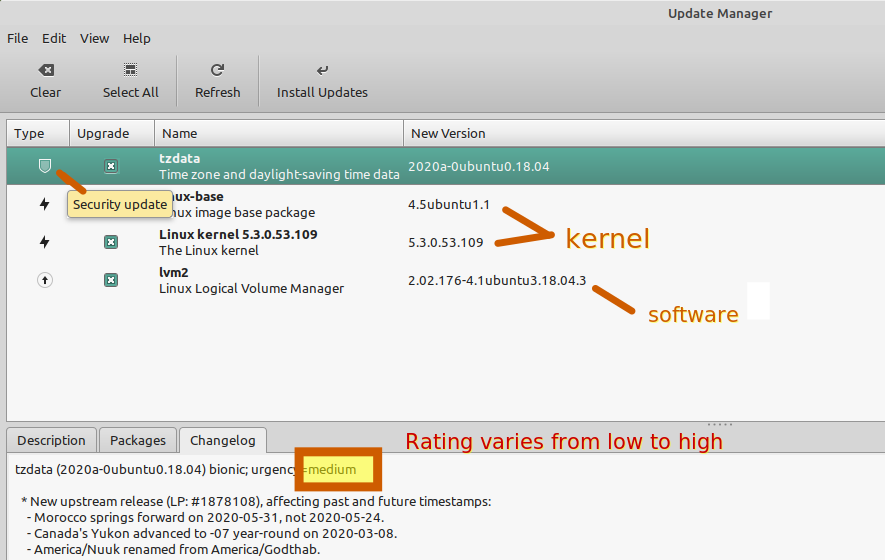Open the View menu

coord(94,38)
